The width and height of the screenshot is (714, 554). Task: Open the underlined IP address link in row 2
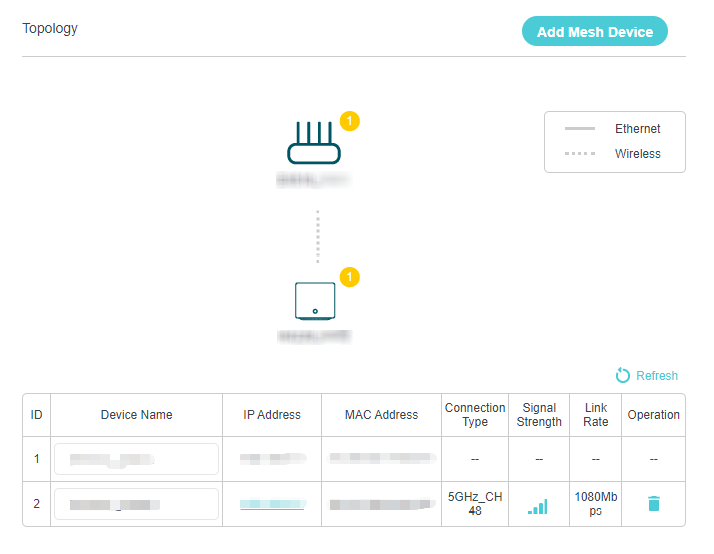tap(272, 504)
